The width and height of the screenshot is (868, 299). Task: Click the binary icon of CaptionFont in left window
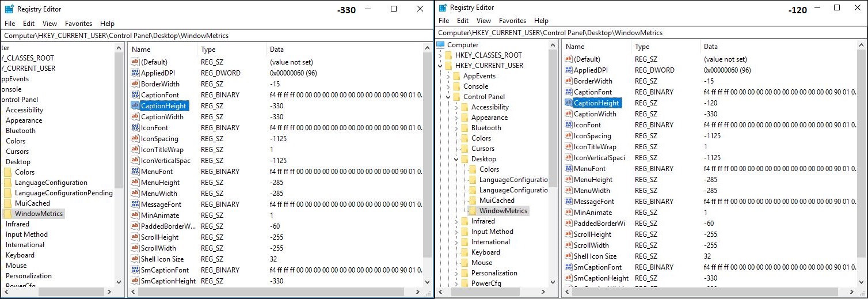(135, 94)
